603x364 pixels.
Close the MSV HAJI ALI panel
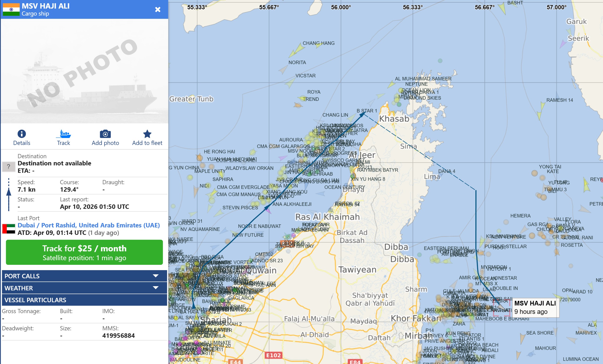(x=158, y=10)
